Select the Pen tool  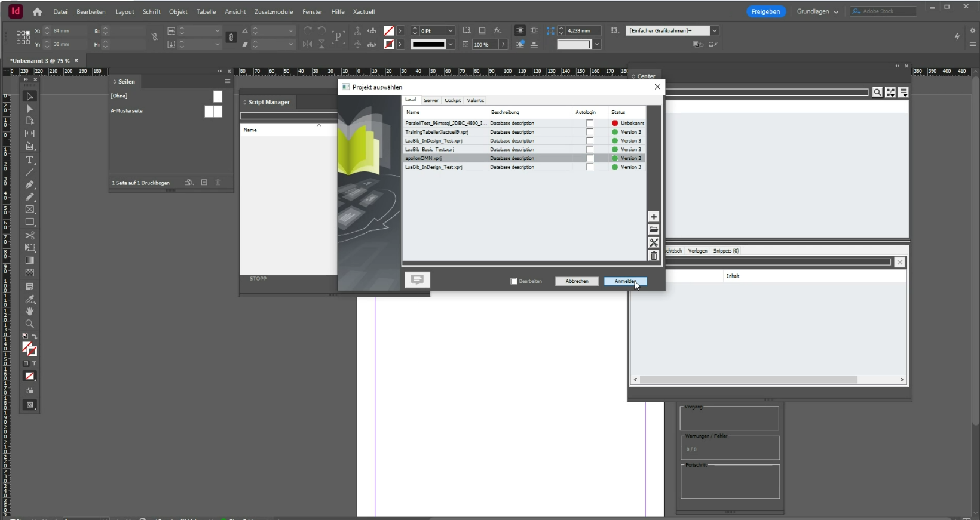coord(29,184)
